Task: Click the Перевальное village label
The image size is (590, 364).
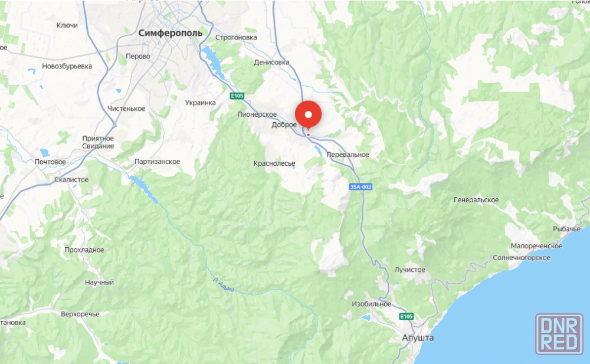Action: (348, 155)
